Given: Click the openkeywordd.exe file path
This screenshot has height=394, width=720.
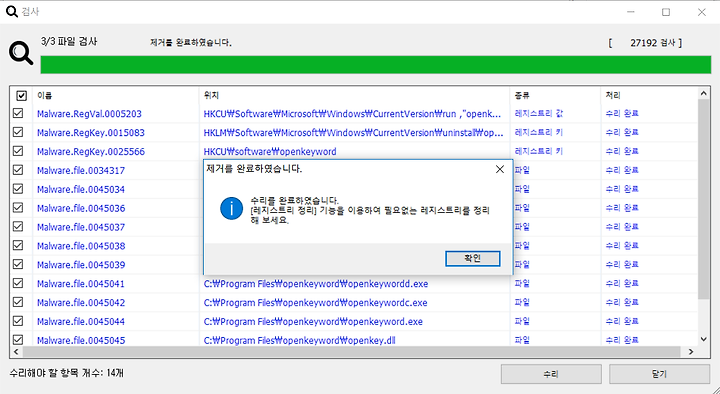Looking at the screenshot, I should (x=316, y=284).
